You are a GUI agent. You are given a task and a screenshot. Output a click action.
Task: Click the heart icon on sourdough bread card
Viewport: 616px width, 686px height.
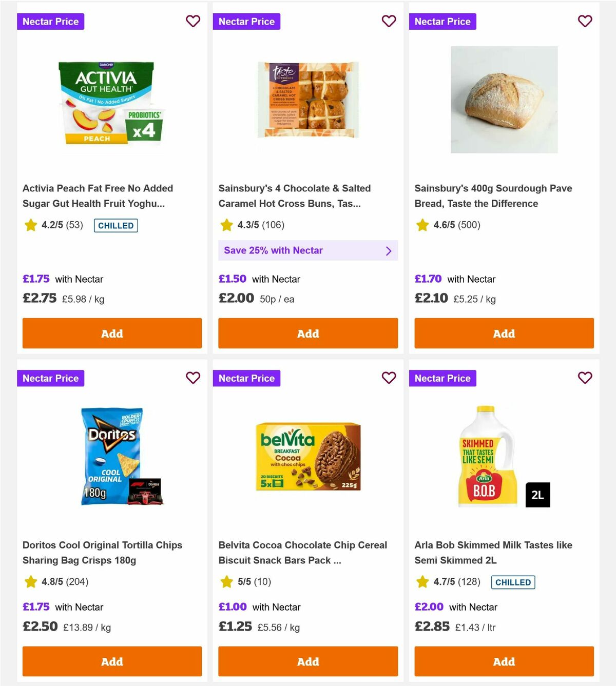[585, 22]
